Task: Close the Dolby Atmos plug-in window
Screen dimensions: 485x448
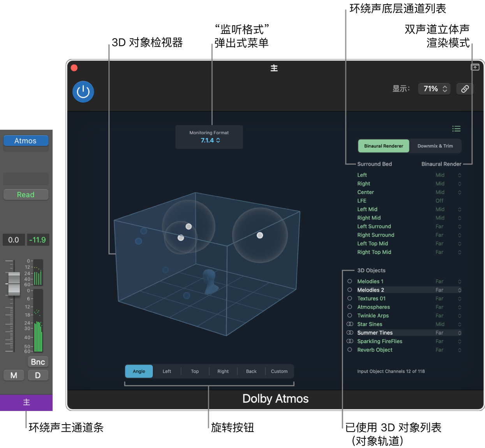Action: (74, 68)
